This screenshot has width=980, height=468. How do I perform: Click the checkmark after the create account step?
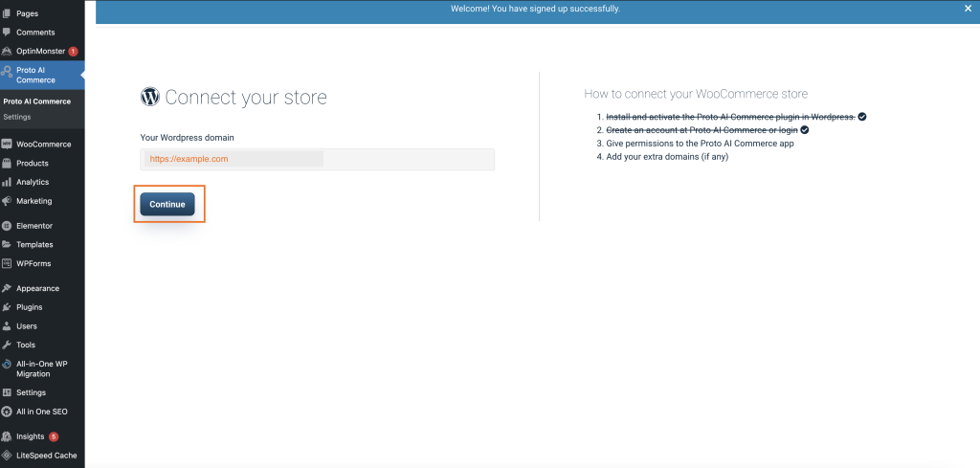coord(805,130)
